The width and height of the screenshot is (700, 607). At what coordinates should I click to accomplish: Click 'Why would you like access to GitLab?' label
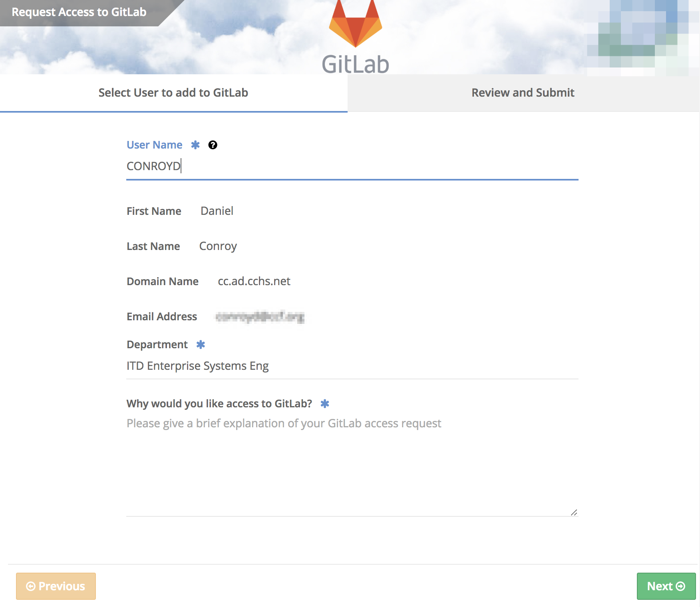219,404
